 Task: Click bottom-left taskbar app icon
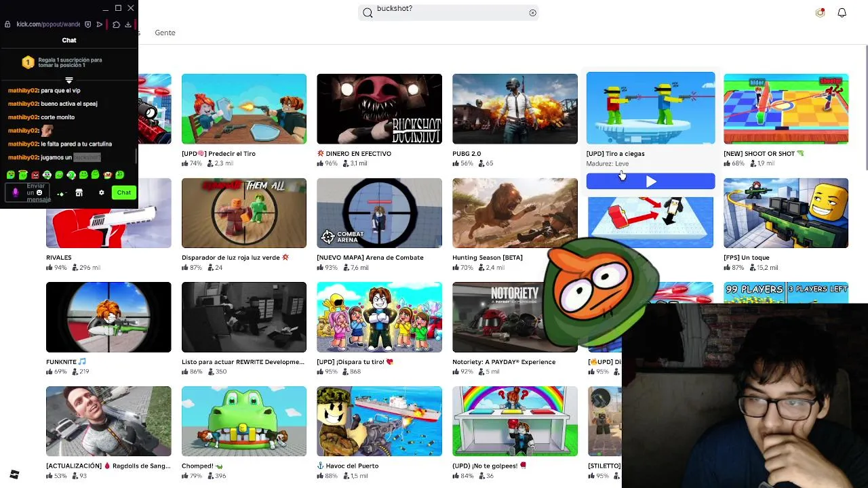[x=14, y=474]
